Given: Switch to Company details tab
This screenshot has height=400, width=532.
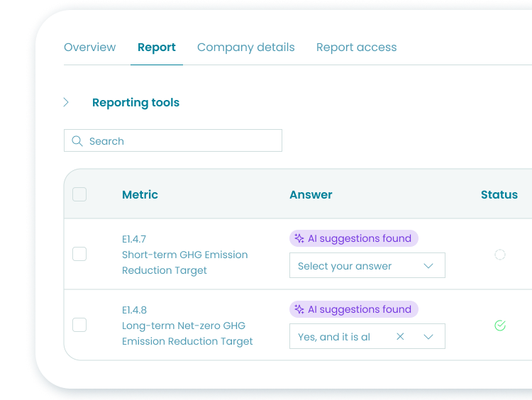Looking at the screenshot, I should click(x=245, y=47).
